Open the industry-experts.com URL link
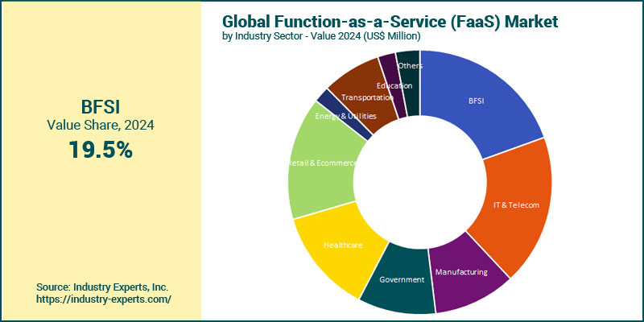This screenshot has width=644, height=322. click(104, 299)
